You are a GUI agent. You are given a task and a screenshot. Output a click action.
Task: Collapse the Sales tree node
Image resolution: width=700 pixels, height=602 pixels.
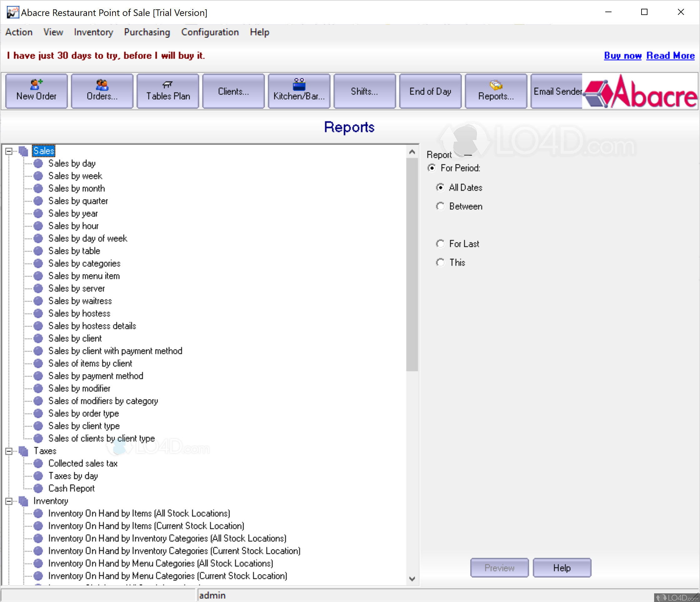pyautogui.click(x=9, y=151)
